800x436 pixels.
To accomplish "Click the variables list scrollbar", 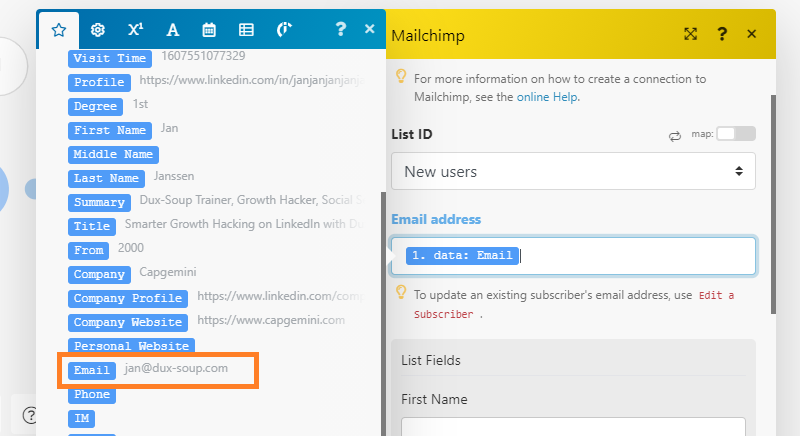I will pyautogui.click(x=383, y=314).
